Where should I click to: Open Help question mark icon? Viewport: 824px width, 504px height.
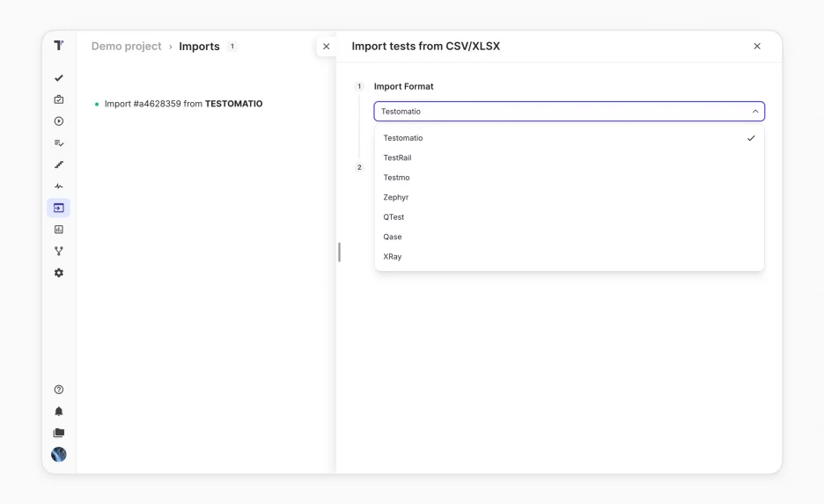tap(59, 390)
